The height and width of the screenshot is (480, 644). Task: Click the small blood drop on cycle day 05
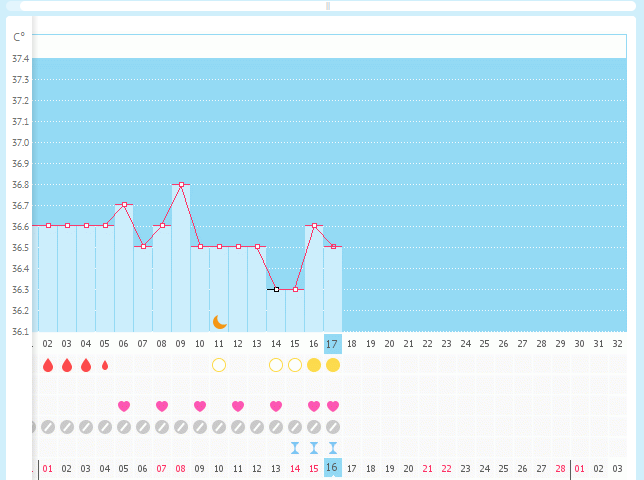(105, 365)
